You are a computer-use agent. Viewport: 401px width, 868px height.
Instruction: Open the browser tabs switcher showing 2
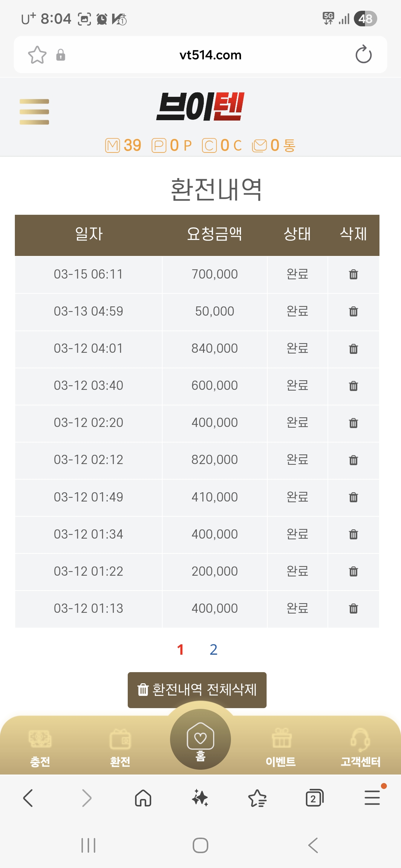point(314,798)
